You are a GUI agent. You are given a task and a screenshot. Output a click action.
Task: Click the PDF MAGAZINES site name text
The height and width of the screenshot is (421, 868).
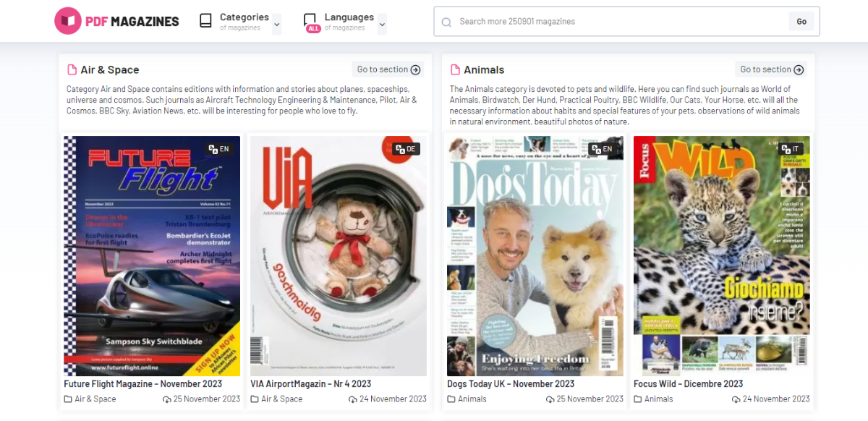point(132,22)
